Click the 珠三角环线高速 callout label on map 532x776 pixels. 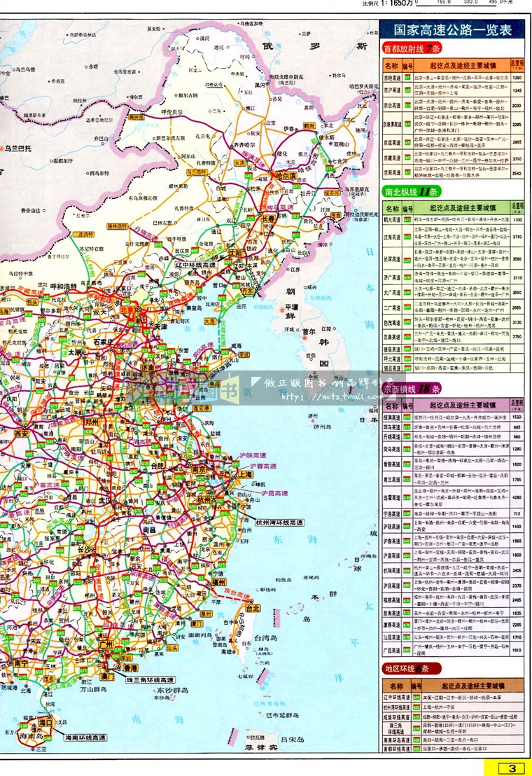coord(150,681)
